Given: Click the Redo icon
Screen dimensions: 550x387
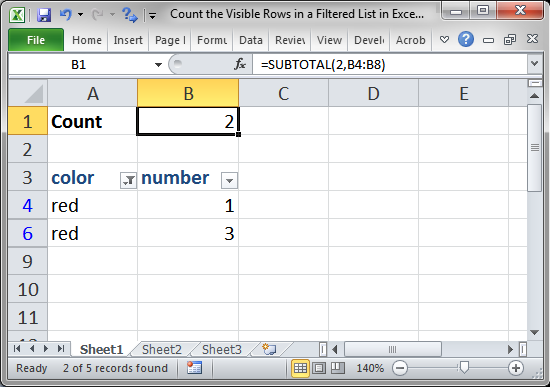Looking at the screenshot, I should (x=97, y=15).
